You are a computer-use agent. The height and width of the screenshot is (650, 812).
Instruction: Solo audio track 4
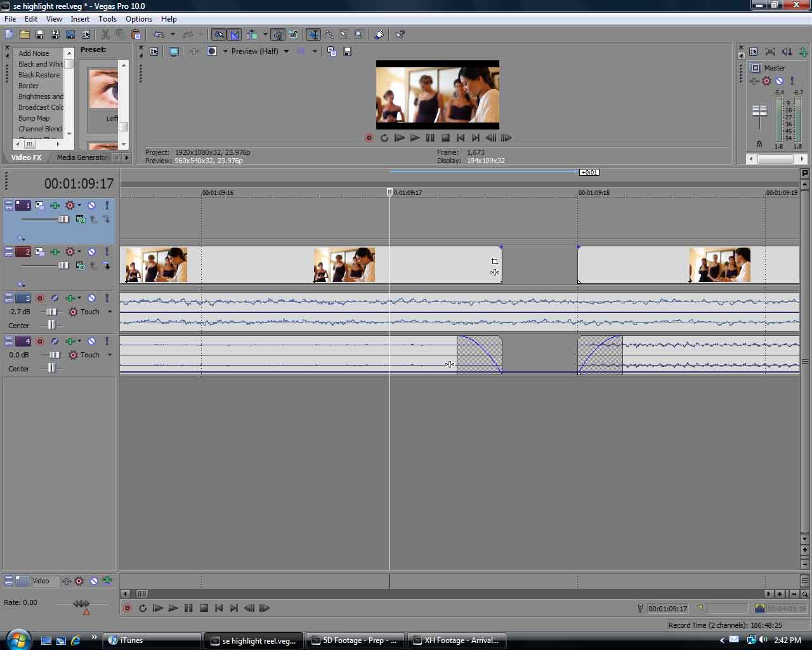107,342
